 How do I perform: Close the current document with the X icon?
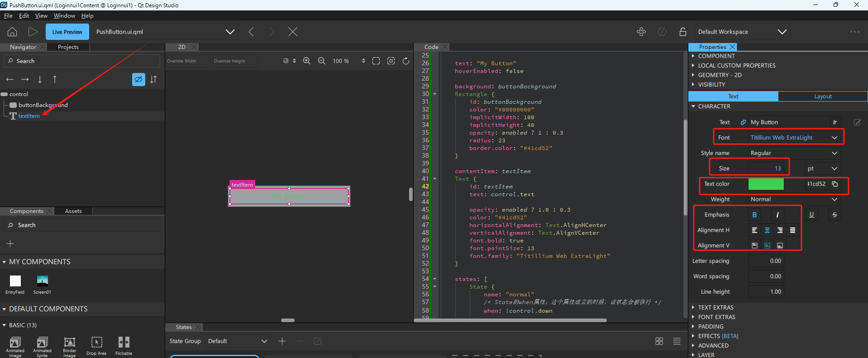(293, 32)
